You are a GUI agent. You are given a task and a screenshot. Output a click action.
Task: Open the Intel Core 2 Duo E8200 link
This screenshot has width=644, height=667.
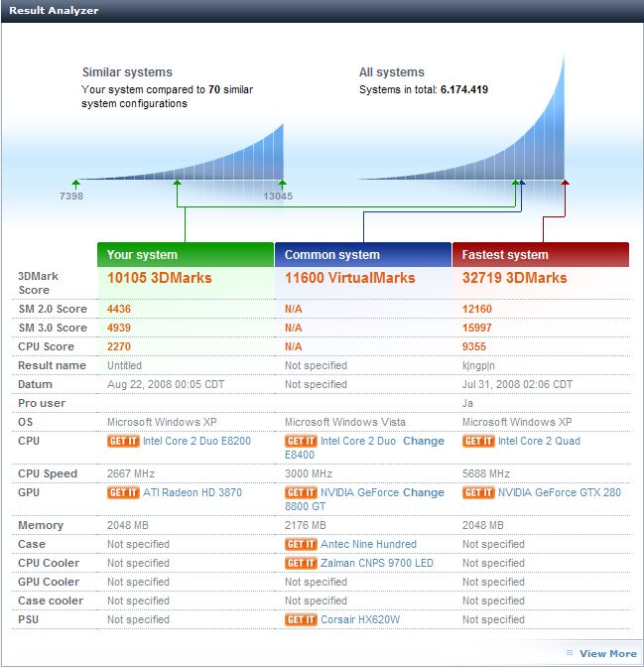tap(196, 441)
